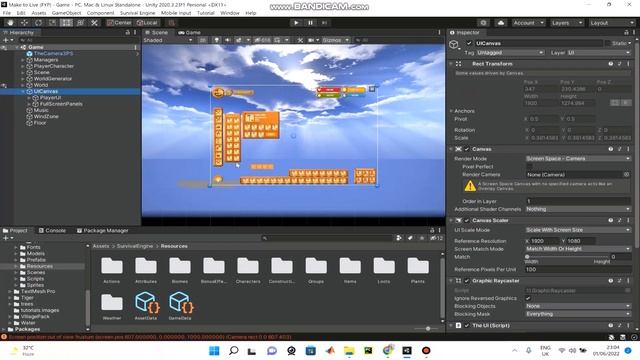
Task: Toggle the Static checkbox
Action: tap(608, 43)
